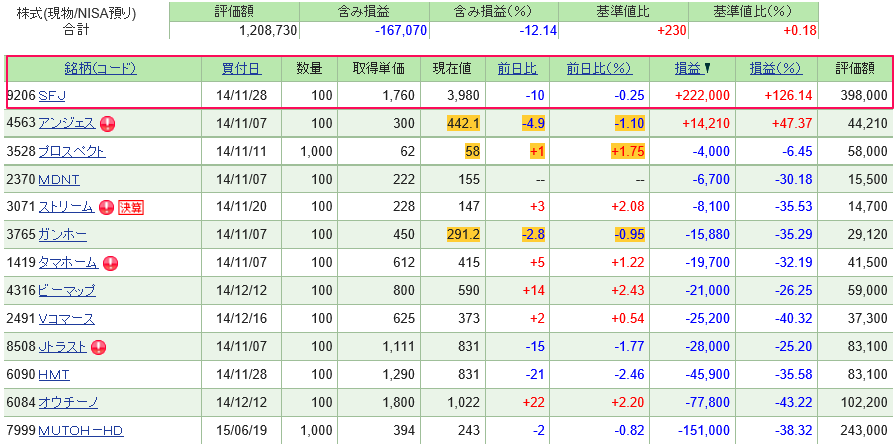Open the MDNT stock link

[x=59, y=180]
